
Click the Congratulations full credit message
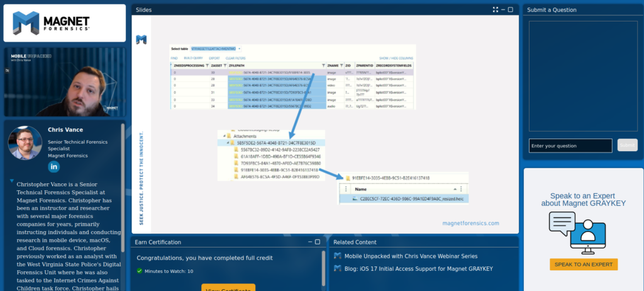click(204, 258)
